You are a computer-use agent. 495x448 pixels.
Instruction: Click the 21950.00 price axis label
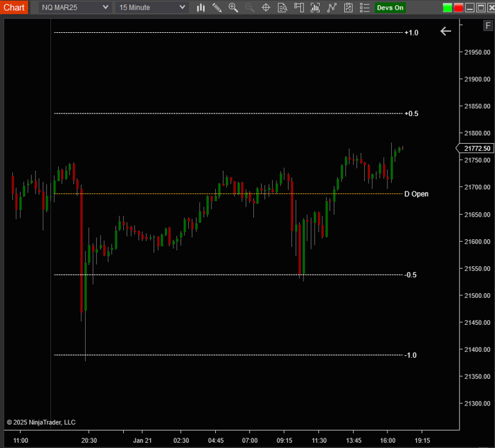477,52
